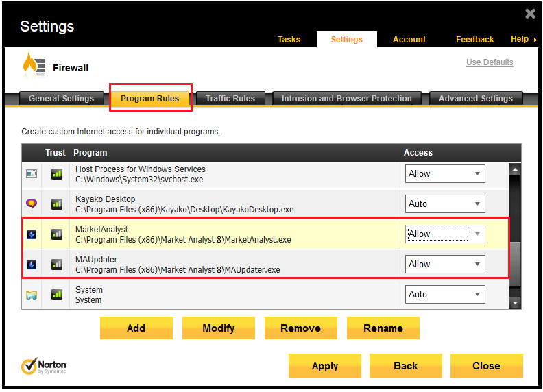Click the Modify button
543x392 pixels.
(x=219, y=328)
